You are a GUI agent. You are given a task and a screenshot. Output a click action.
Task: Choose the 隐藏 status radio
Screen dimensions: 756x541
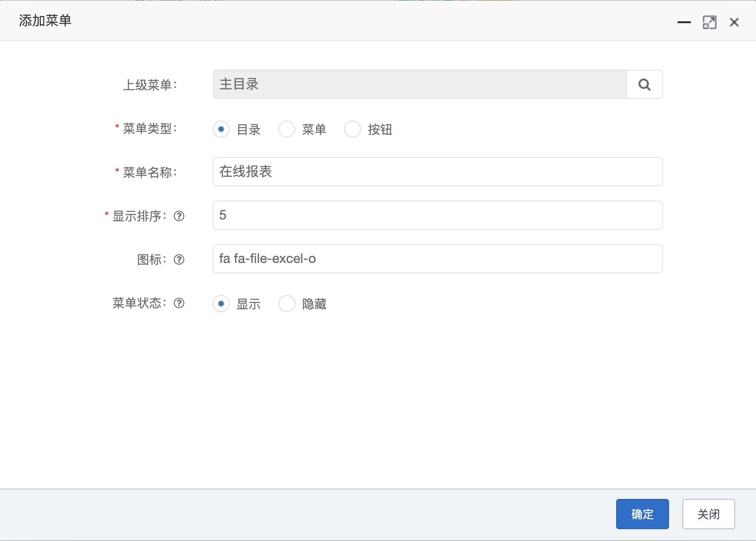coord(287,304)
